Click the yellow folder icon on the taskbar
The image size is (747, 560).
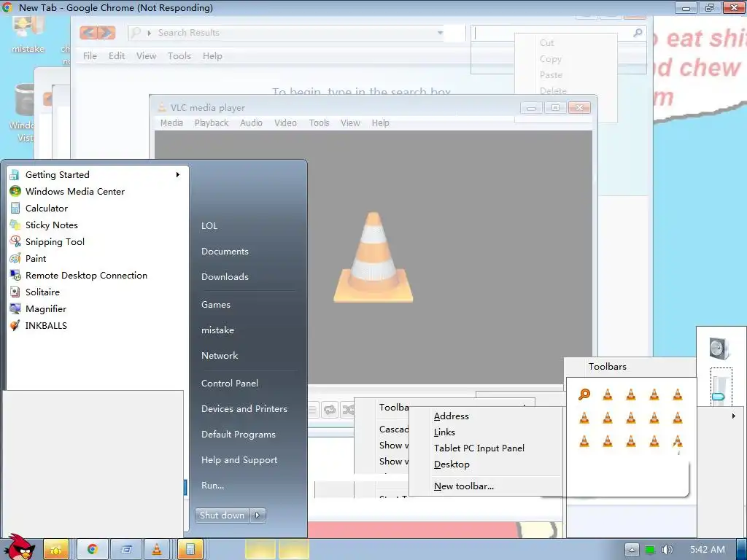coord(56,550)
